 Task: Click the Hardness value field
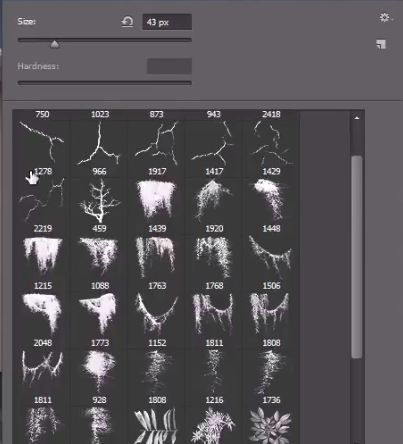coord(169,66)
